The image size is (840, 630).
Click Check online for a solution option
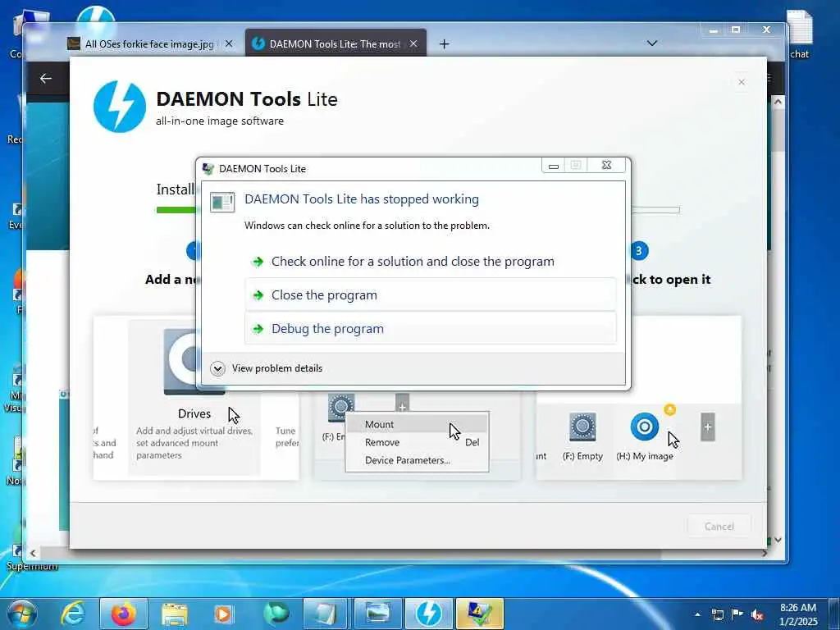coord(430,262)
